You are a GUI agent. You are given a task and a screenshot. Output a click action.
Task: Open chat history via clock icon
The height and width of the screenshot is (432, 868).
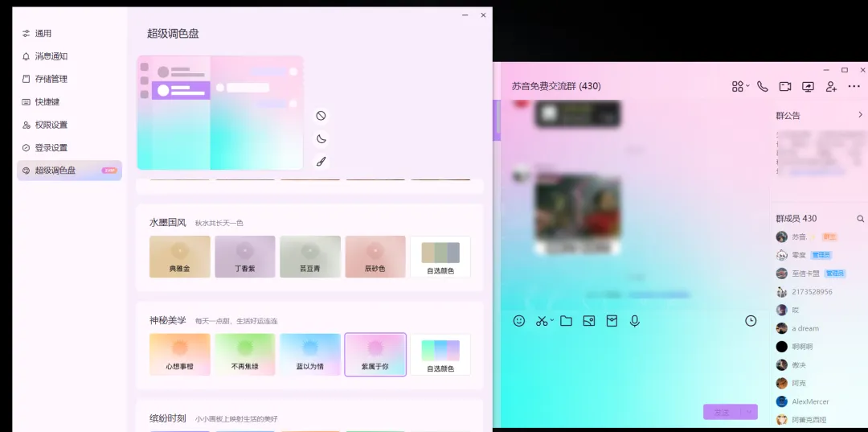pyautogui.click(x=751, y=321)
